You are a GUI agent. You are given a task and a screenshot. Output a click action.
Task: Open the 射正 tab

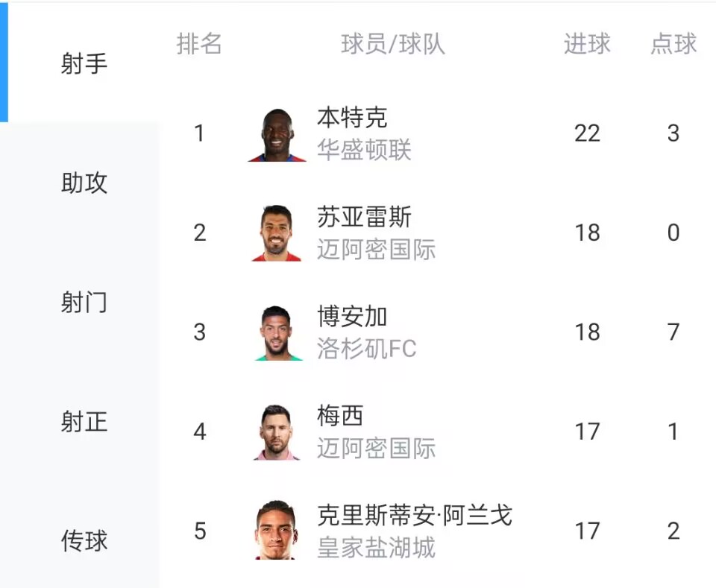pyautogui.click(x=84, y=422)
